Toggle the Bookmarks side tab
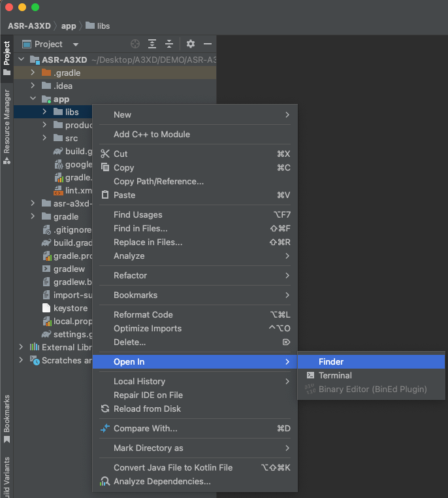The width and height of the screenshot is (448, 498). point(7,418)
